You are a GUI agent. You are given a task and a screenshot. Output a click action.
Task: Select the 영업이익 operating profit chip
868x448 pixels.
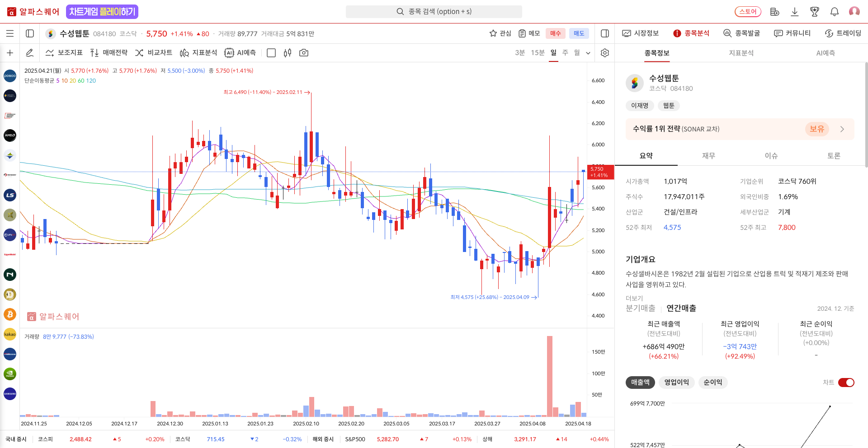click(676, 383)
